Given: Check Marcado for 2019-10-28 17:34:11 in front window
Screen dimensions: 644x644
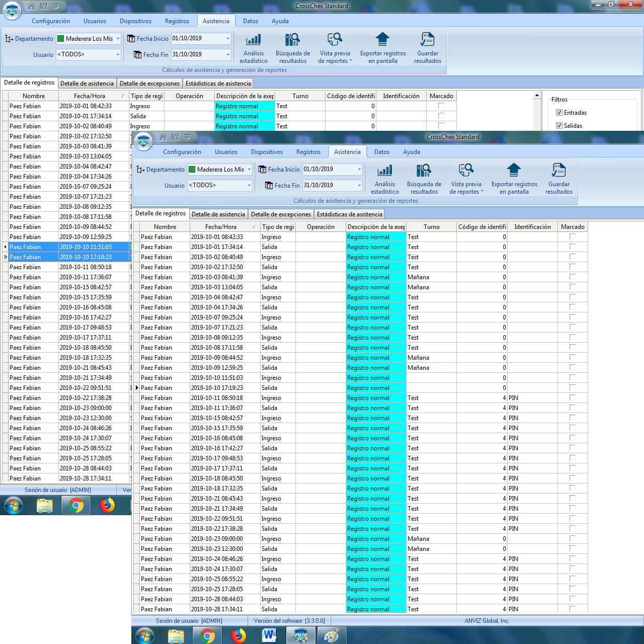Looking at the screenshot, I should coord(573,609).
